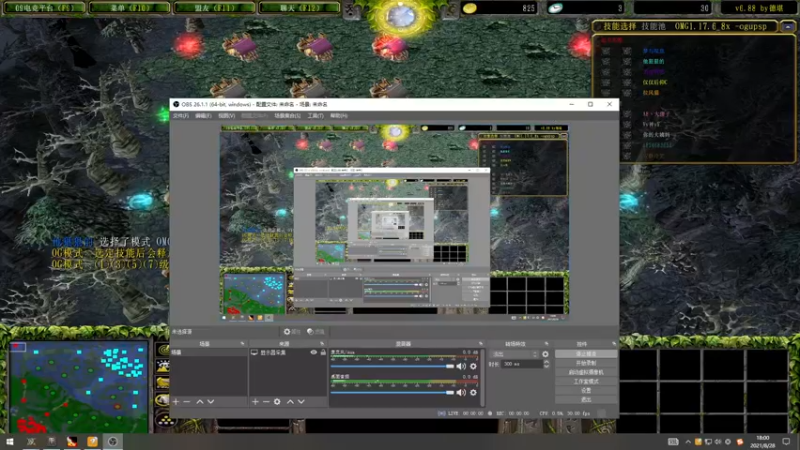
Task: Open the game allies F11 button
Action: pyautogui.click(x=214, y=8)
